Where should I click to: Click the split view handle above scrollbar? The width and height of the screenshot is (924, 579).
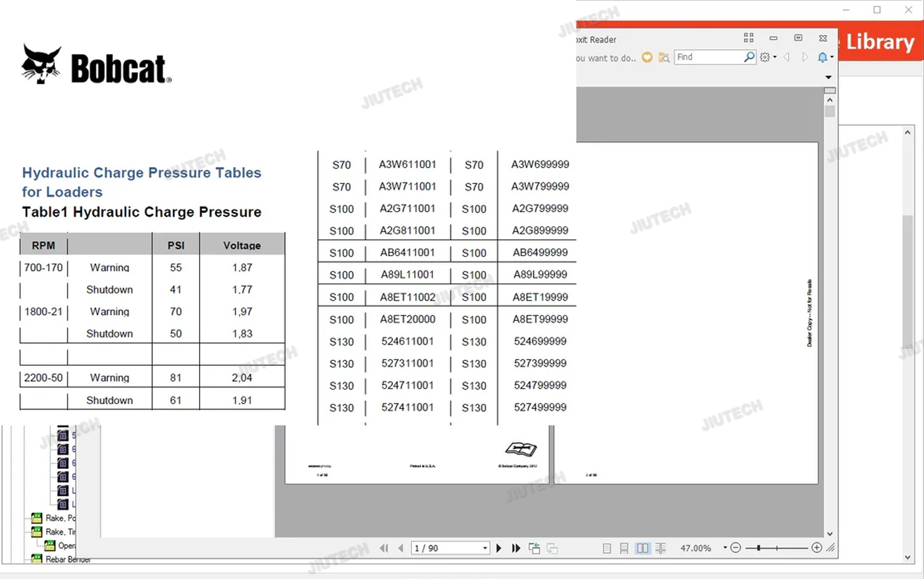pos(830,91)
